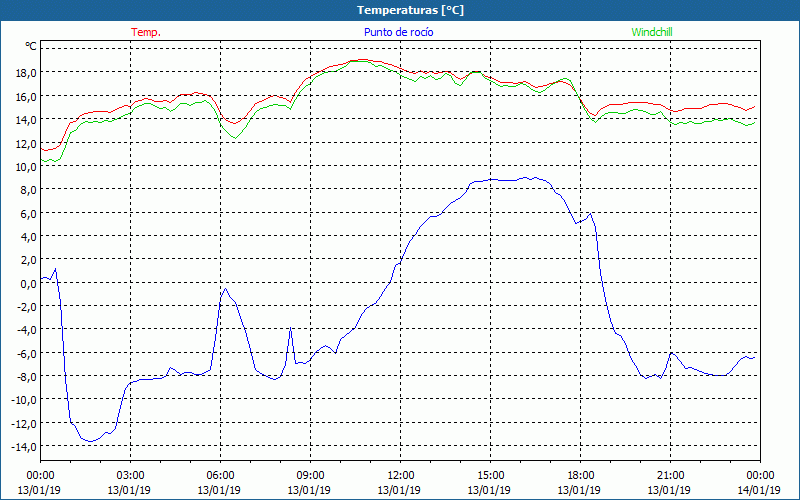This screenshot has width=800, height=500.
Task: Click the '°C' unit label on axis
Action: [30, 47]
